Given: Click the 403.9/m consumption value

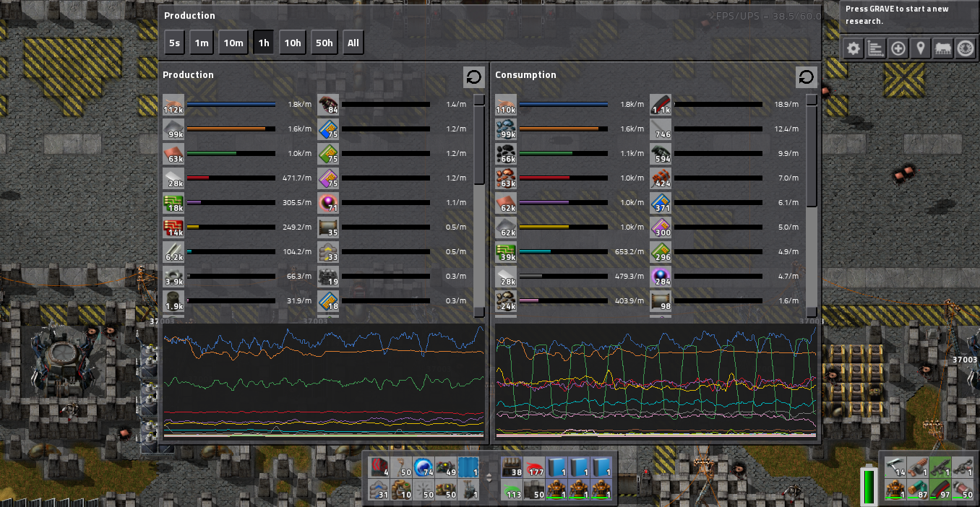Looking at the screenshot, I should click(629, 301).
